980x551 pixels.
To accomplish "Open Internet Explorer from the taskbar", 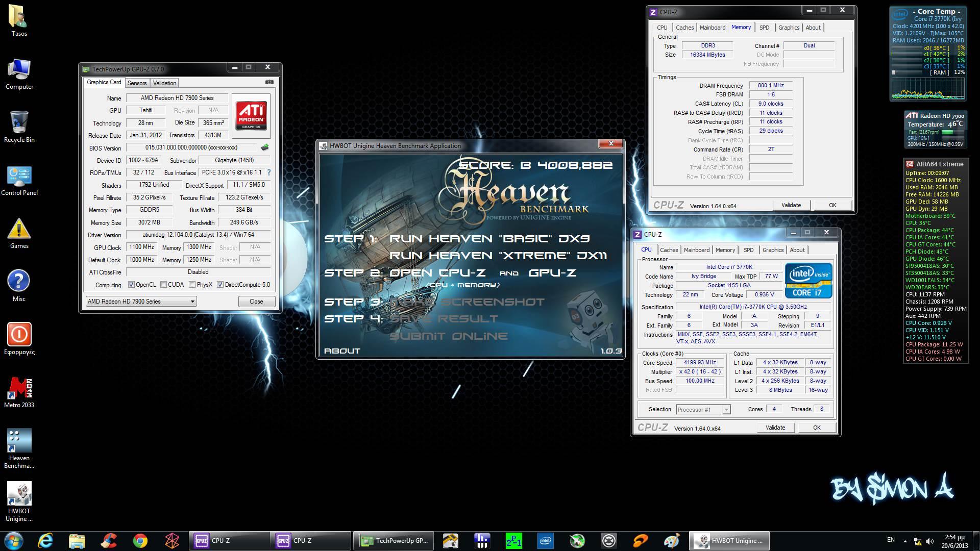I will 46,540.
